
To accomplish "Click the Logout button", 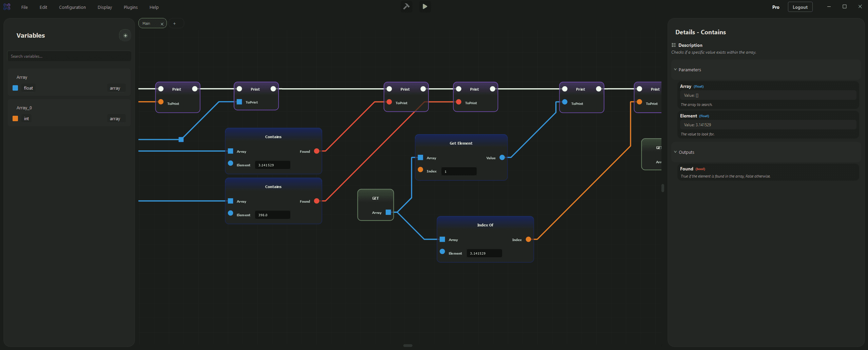I will coord(799,7).
